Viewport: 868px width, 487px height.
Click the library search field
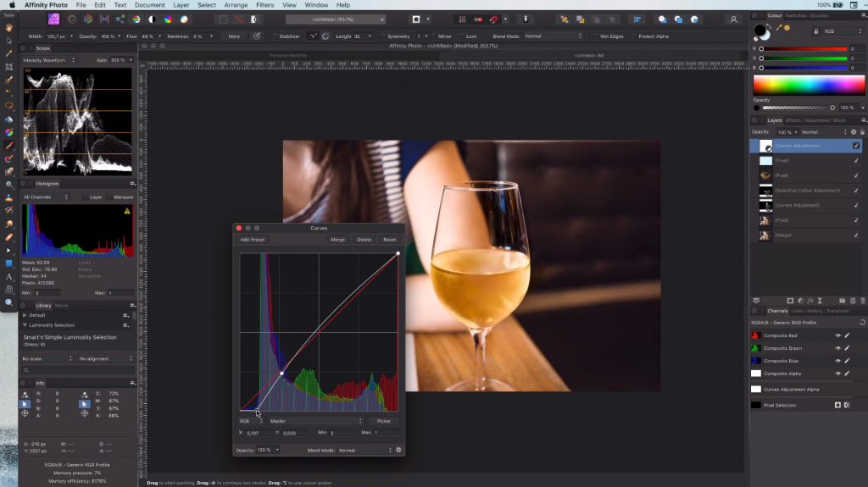click(77, 370)
